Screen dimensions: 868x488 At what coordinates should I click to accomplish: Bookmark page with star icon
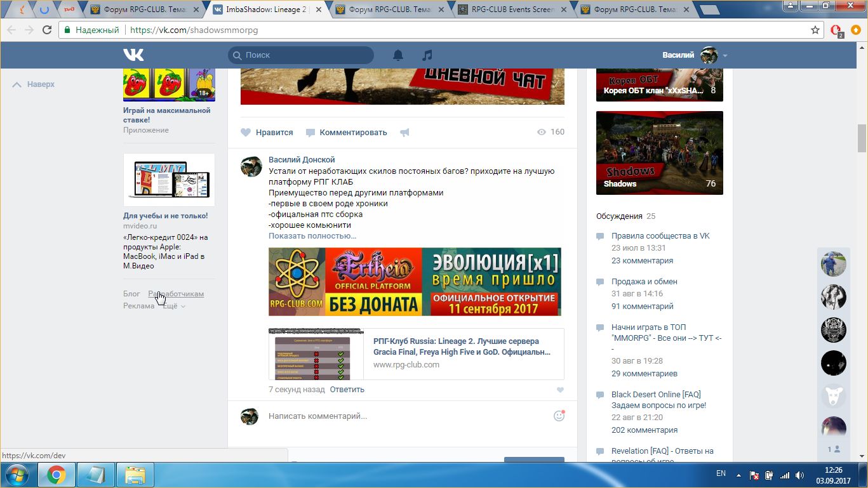(x=815, y=30)
